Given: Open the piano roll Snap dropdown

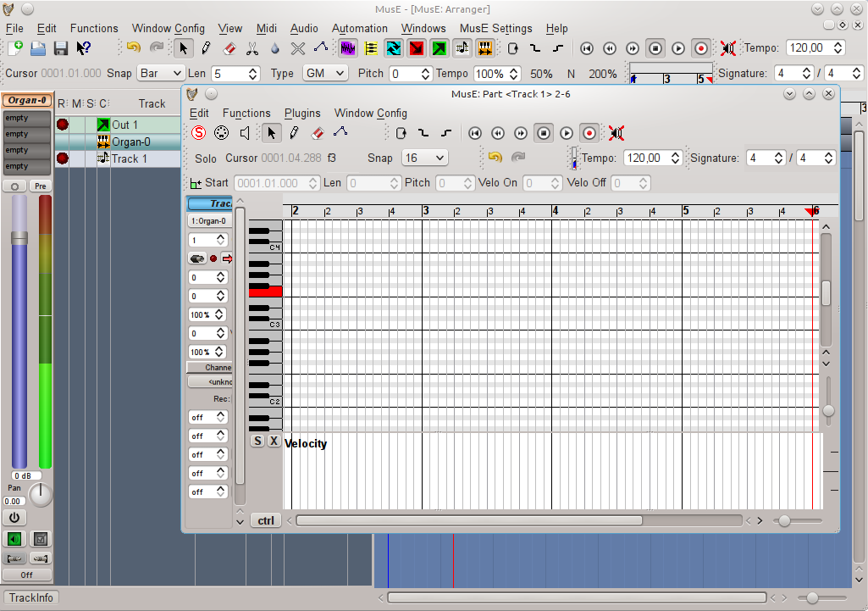Looking at the screenshot, I should click(425, 158).
